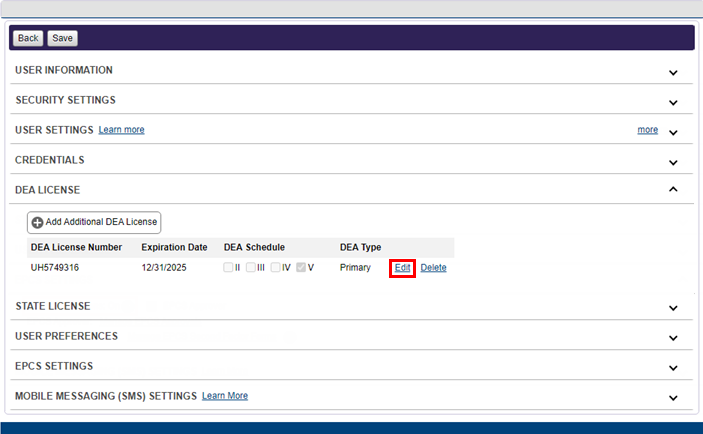Expand the State License section
Screen dimensions: 703x434
tap(673, 308)
